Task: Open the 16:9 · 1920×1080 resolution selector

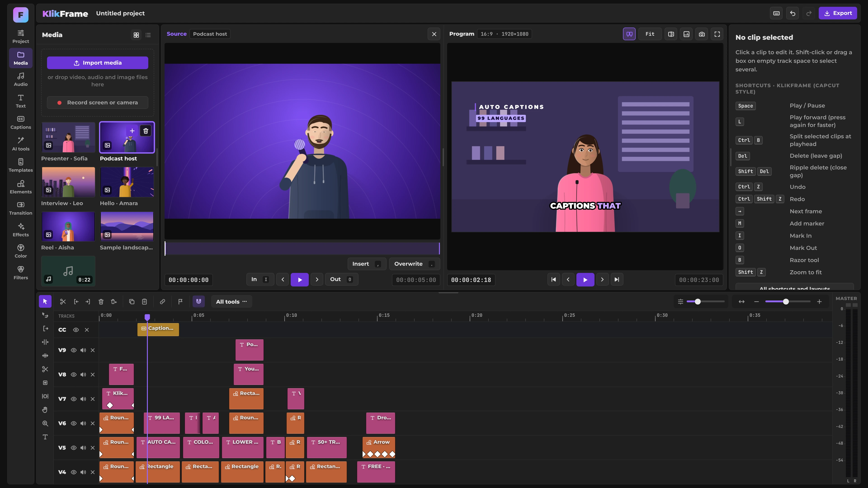Action: [x=505, y=34]
